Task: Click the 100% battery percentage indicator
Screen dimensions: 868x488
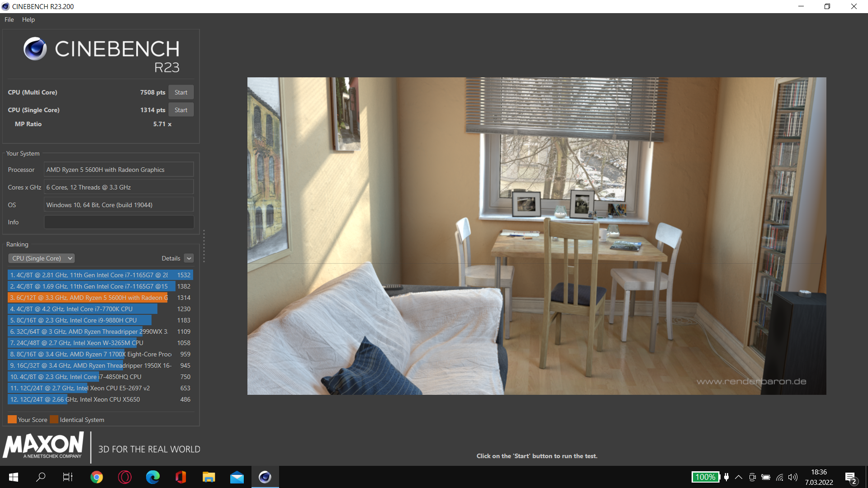Action: click(x=705, y=477)
